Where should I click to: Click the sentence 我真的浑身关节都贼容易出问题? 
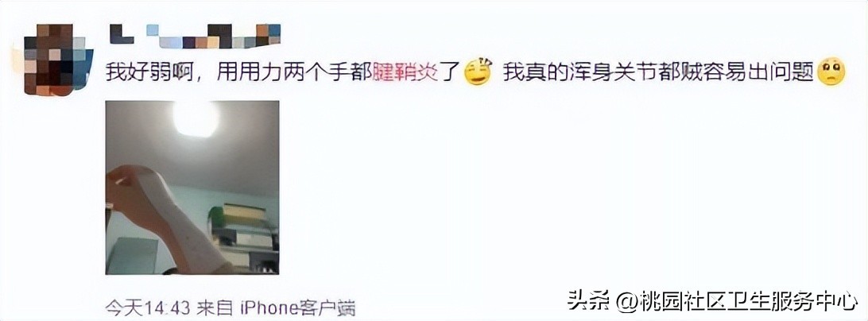pos(657,72)
